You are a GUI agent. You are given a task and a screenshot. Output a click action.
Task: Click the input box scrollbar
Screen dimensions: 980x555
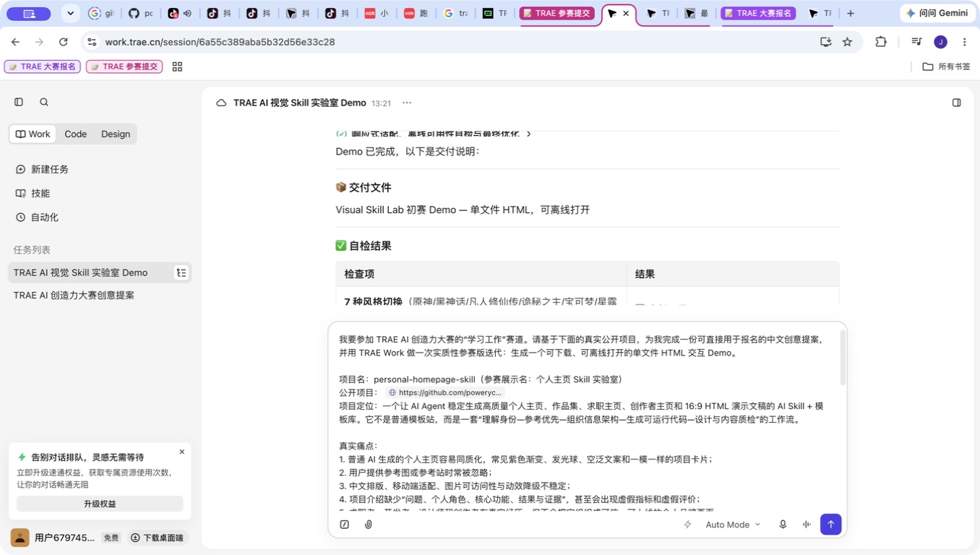(x=842, y=358)
